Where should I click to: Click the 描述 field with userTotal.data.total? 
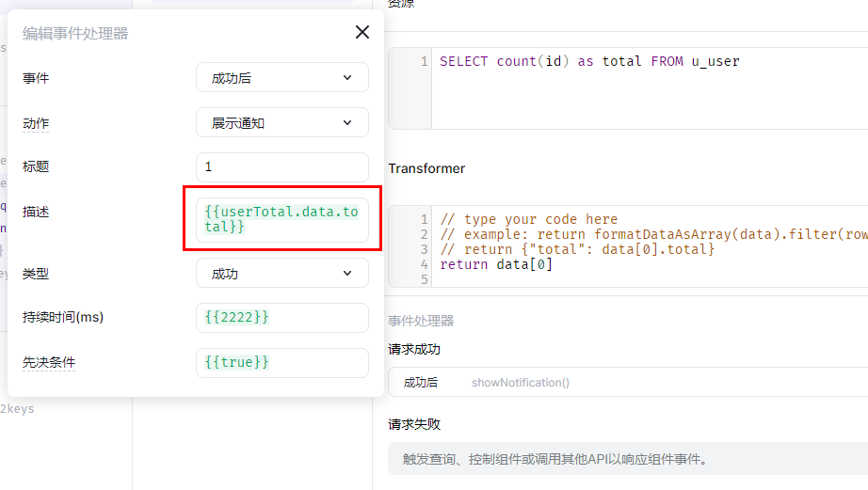click(x=282, y=219)
